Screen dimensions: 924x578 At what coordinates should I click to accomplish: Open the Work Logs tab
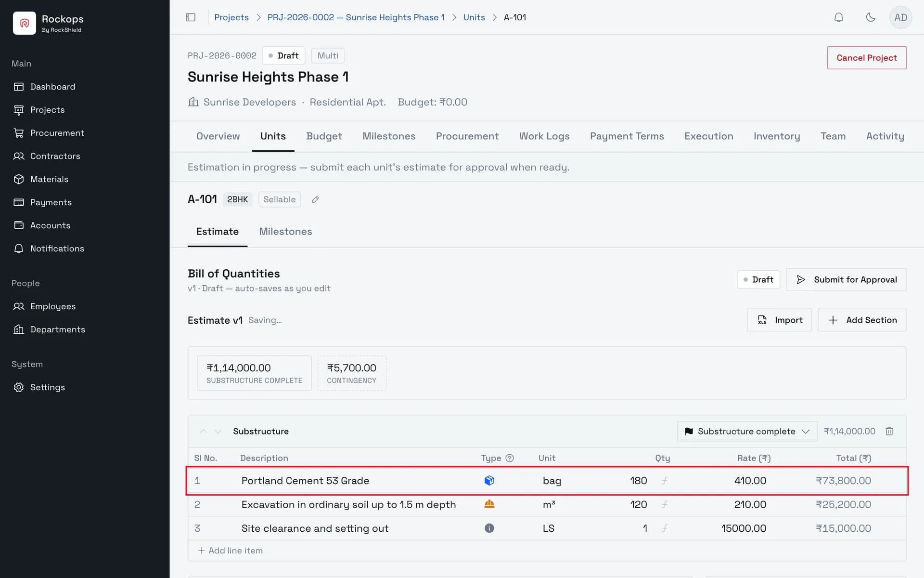544,136
